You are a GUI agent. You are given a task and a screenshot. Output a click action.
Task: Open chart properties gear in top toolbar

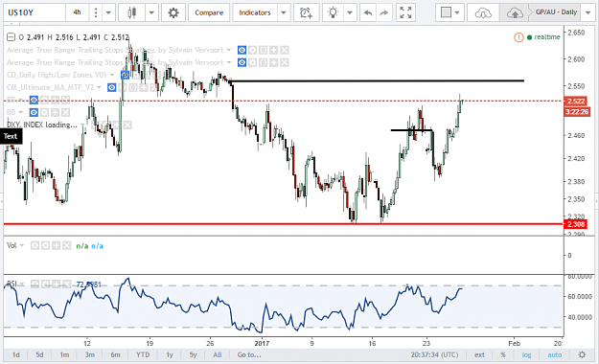pyautogui.click(x=173, y=12)
